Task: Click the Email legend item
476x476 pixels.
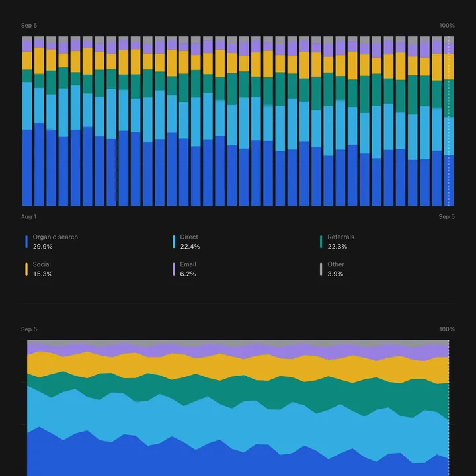Action: [x=184, y=269]
